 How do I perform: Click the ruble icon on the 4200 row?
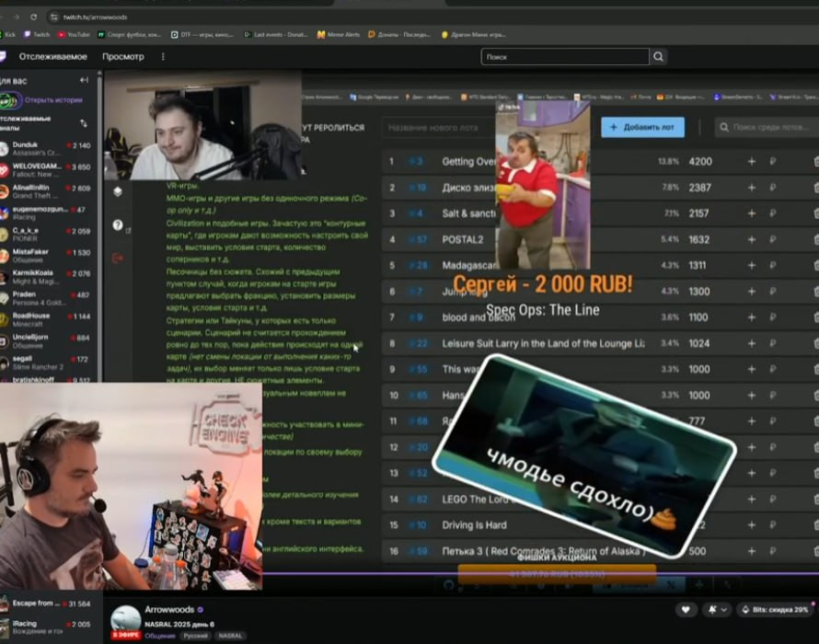(772, 161)
